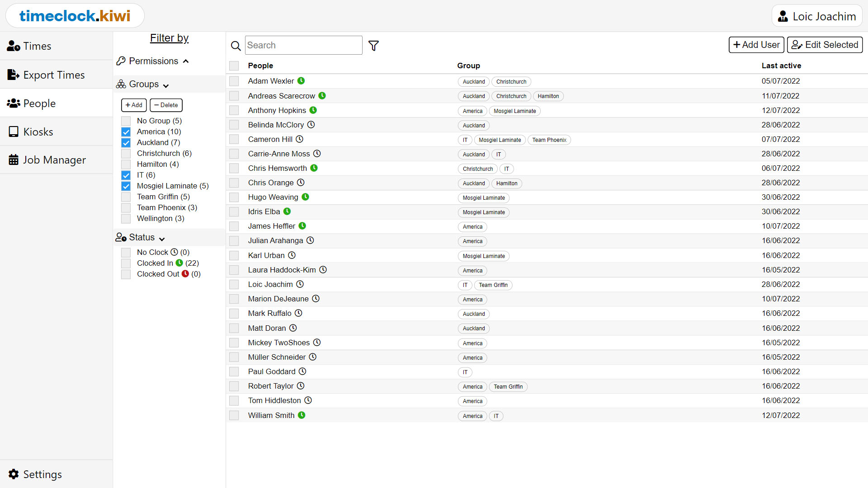Select the Times icon in sidebar

[x=14, y=45]
